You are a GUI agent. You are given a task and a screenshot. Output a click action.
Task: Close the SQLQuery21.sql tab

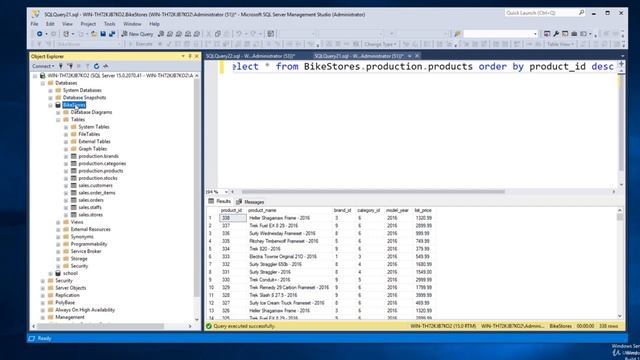[x=417, y=56]
